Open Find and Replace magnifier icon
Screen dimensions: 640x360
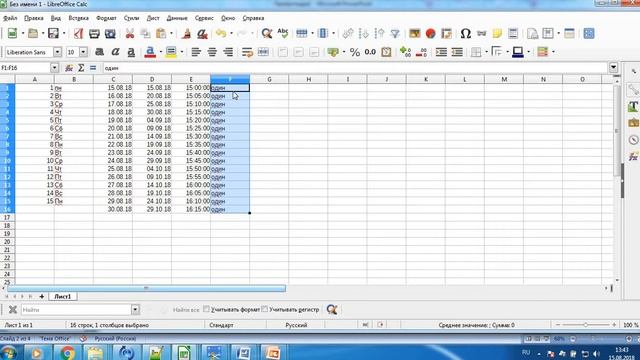[267, 33]
